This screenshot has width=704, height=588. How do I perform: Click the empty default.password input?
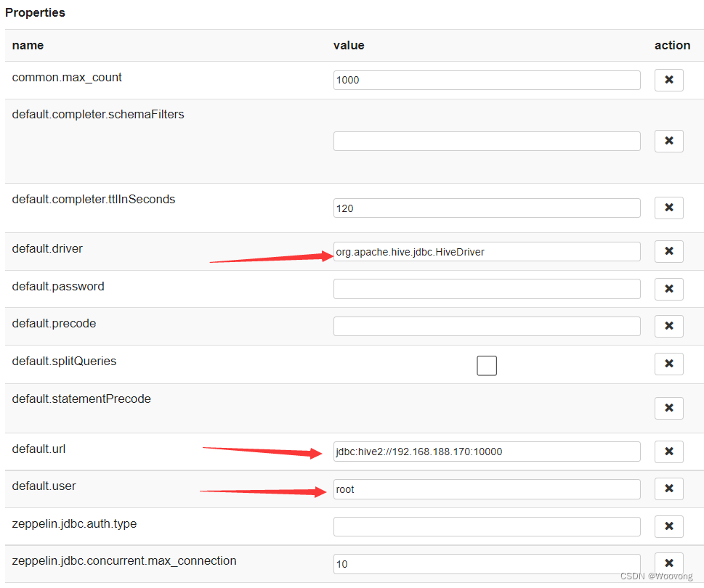[x=486, y=288]
